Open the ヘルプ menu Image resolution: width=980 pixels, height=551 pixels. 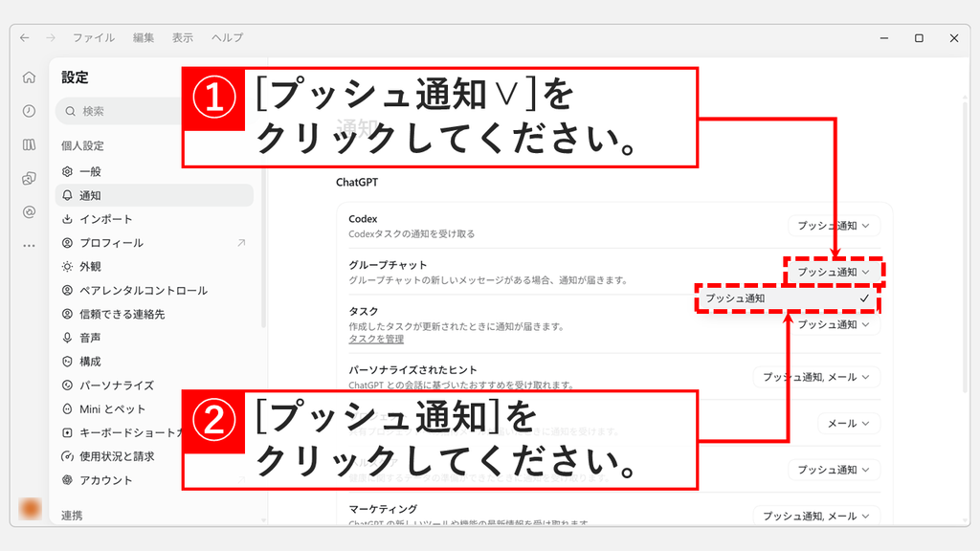tap(228, 37)
